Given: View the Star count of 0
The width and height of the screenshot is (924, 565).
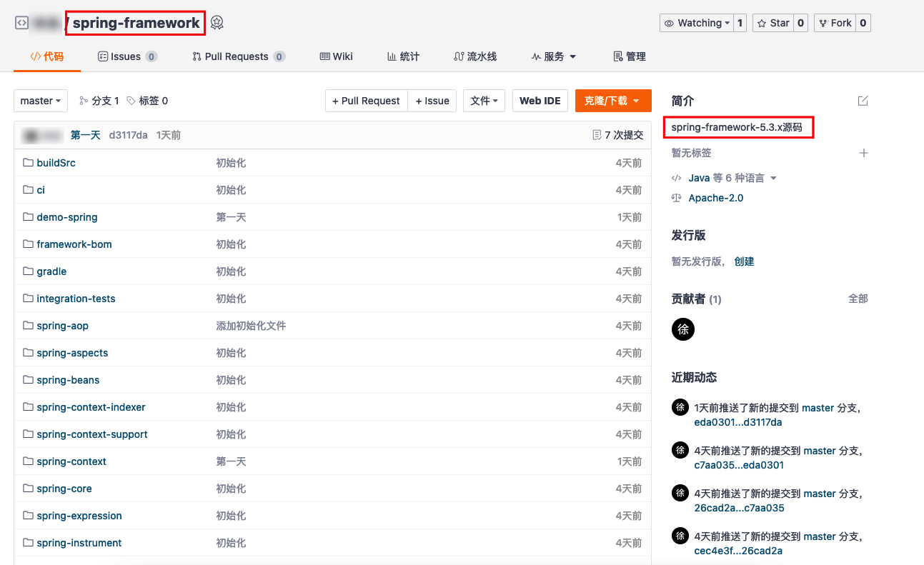Looking at the screenshot, I should 801,23.
